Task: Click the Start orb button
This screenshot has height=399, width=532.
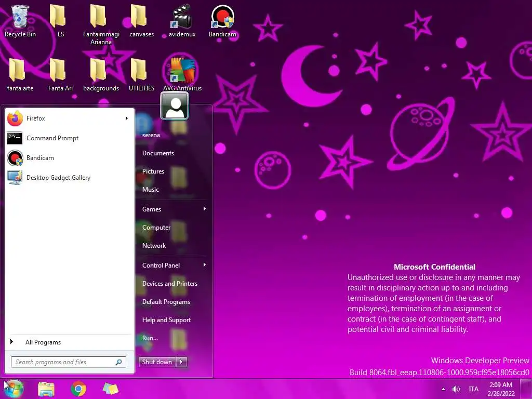Action: click(14, 389)
